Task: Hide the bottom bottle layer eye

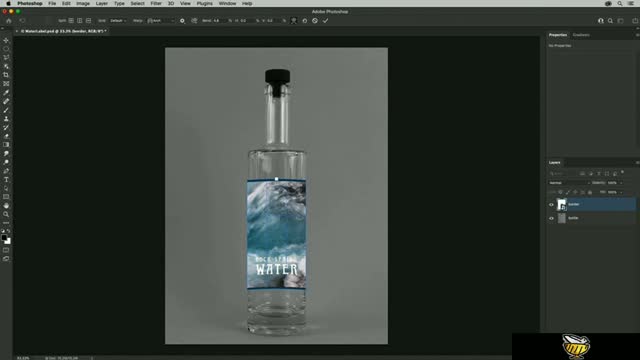Action: (x=551, y=218)
